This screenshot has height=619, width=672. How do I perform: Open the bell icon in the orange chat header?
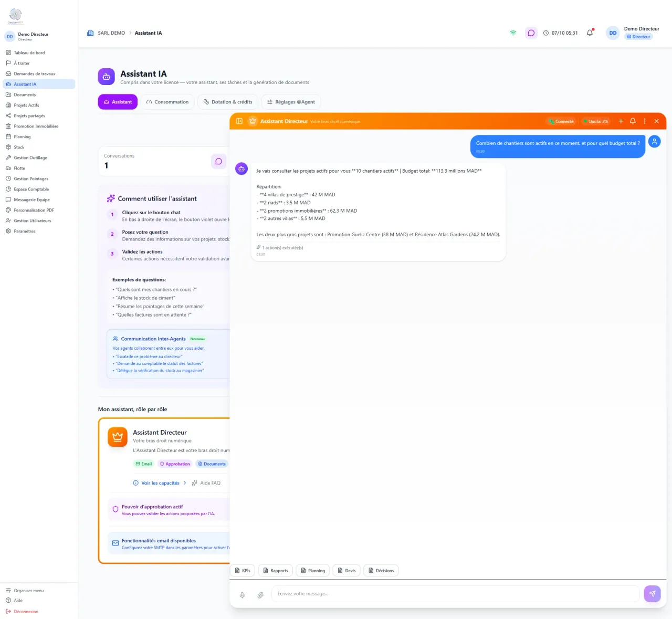click(x=633, y=121)
